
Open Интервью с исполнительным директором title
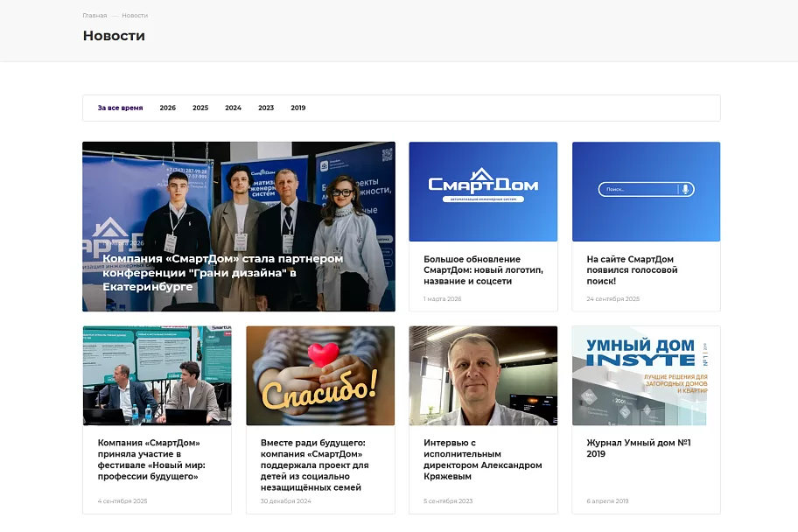point(482,459)
